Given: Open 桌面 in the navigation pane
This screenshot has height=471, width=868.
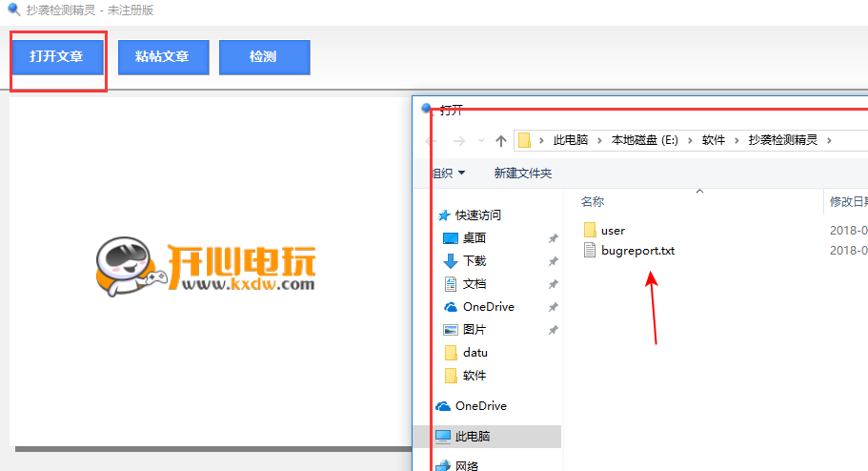Looking at the screenshot, I should 474,237.
